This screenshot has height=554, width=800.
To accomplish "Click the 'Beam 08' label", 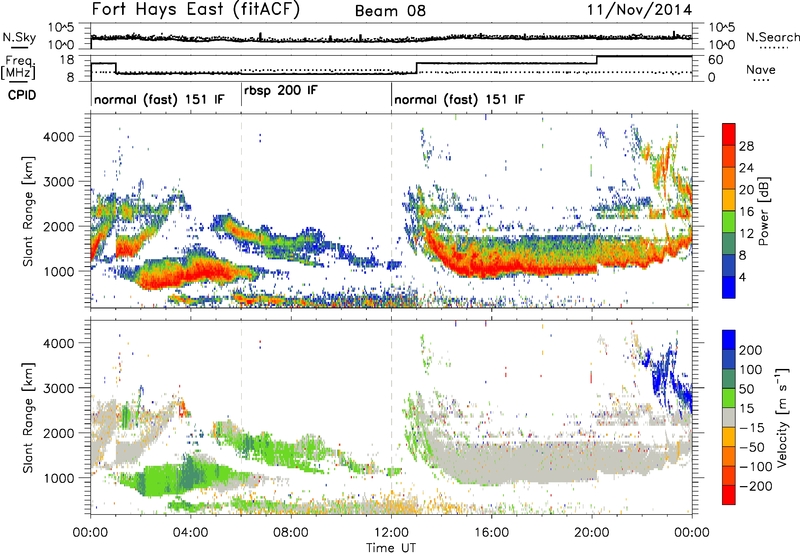I will click(x=390, y=11).
